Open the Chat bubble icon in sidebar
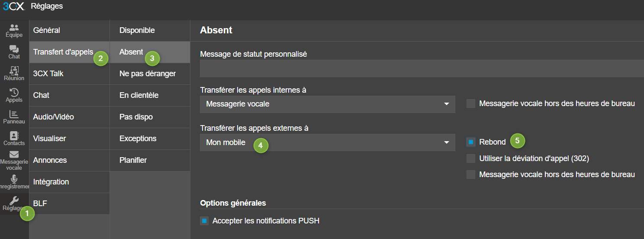This screenshot has height=239, width=644. pyautogui.click(x=14, y=49)
